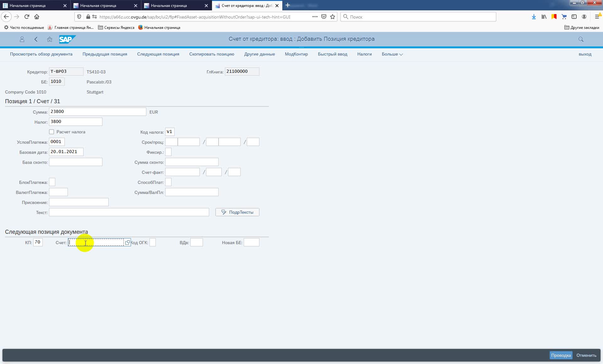Focus the База сконто field
The image size is (603, 364).
(75, 162)
